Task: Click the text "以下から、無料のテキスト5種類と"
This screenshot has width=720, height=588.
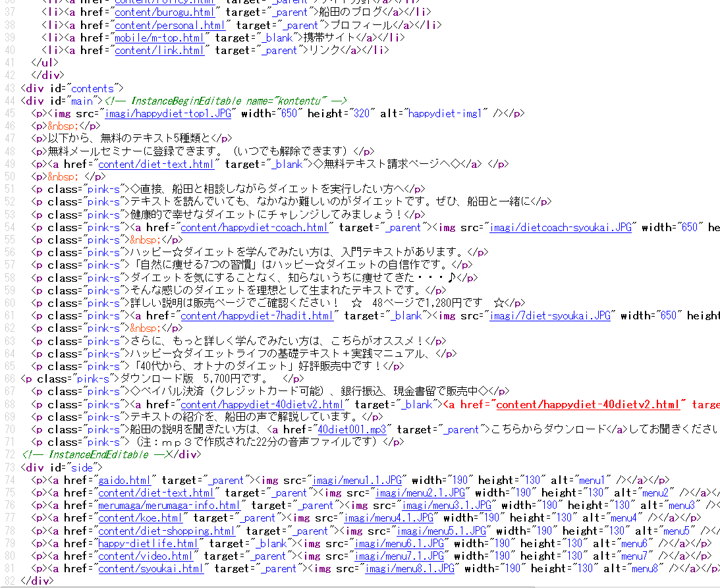Action: (130, 139)
